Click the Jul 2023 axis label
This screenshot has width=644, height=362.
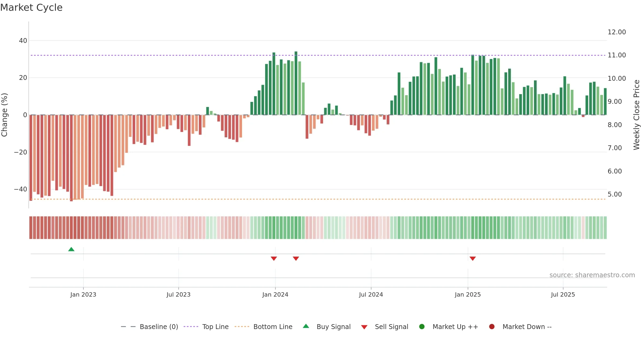[178, 294]
